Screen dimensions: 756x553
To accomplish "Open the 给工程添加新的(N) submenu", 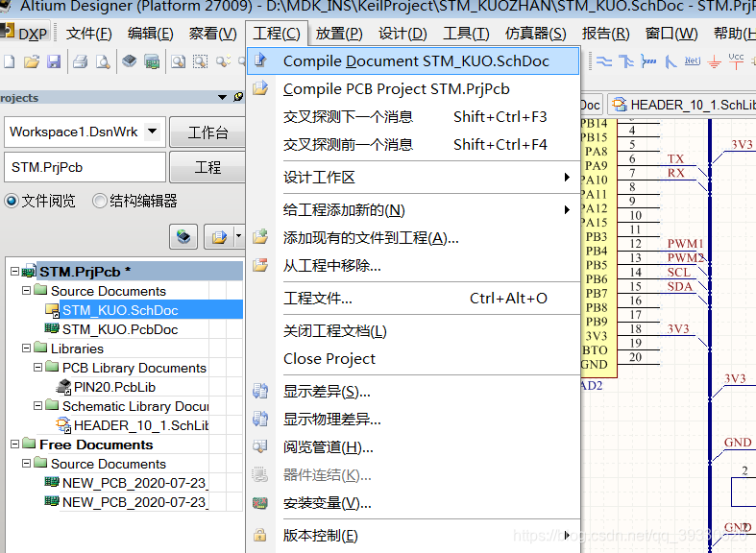I will [x=414, y=210].
